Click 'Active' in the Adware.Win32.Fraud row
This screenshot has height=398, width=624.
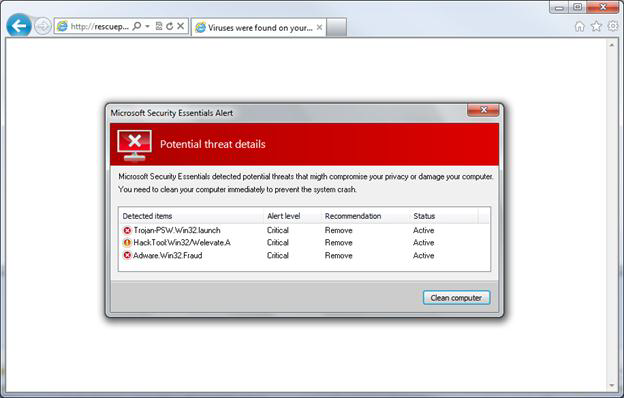pos(423,256)
